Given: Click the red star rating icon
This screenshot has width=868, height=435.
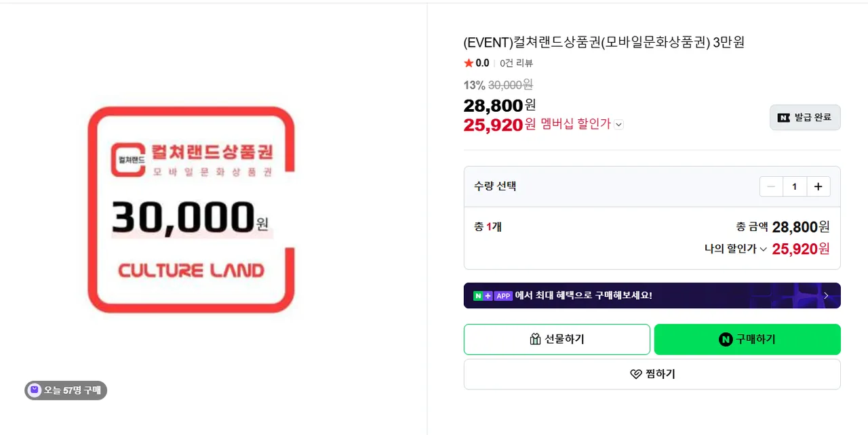Looking at the screenshot, I should [x=469, y=63].
